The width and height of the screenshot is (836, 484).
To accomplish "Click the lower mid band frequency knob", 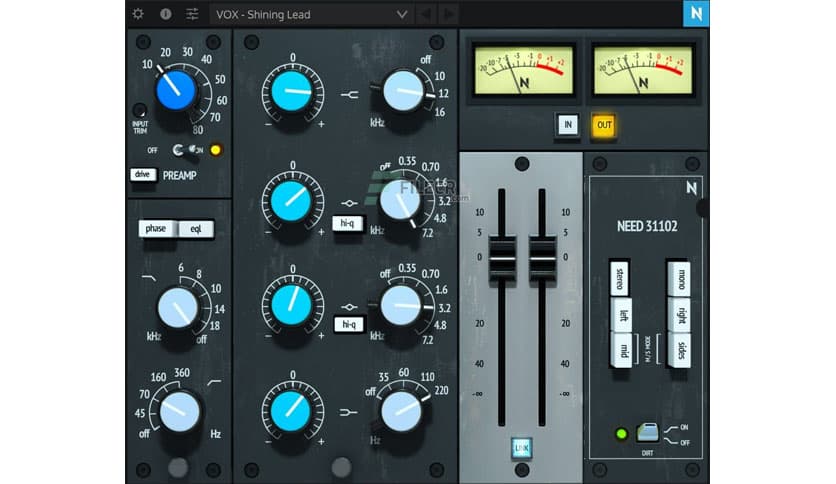I will coord(401,305).
